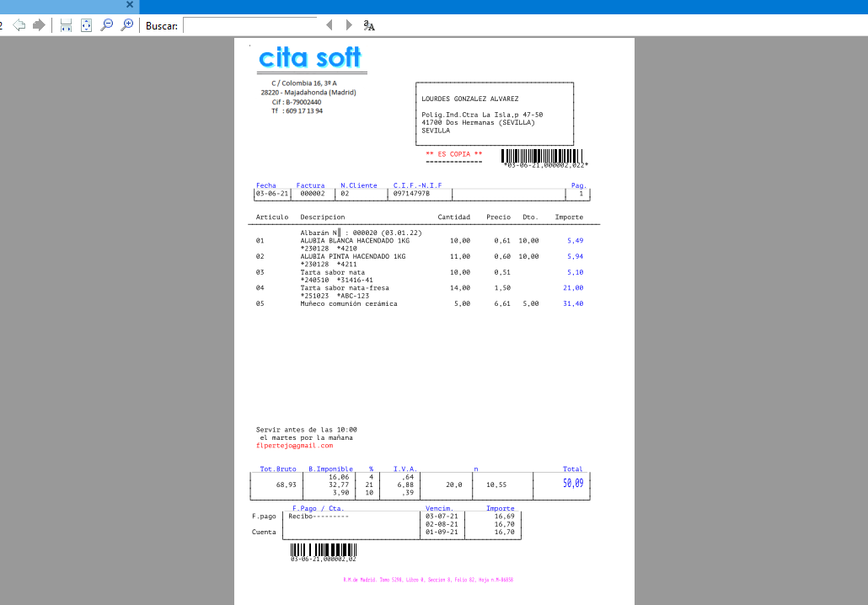
Task: Go to the next page arrow
Action: tap(38, 25)
